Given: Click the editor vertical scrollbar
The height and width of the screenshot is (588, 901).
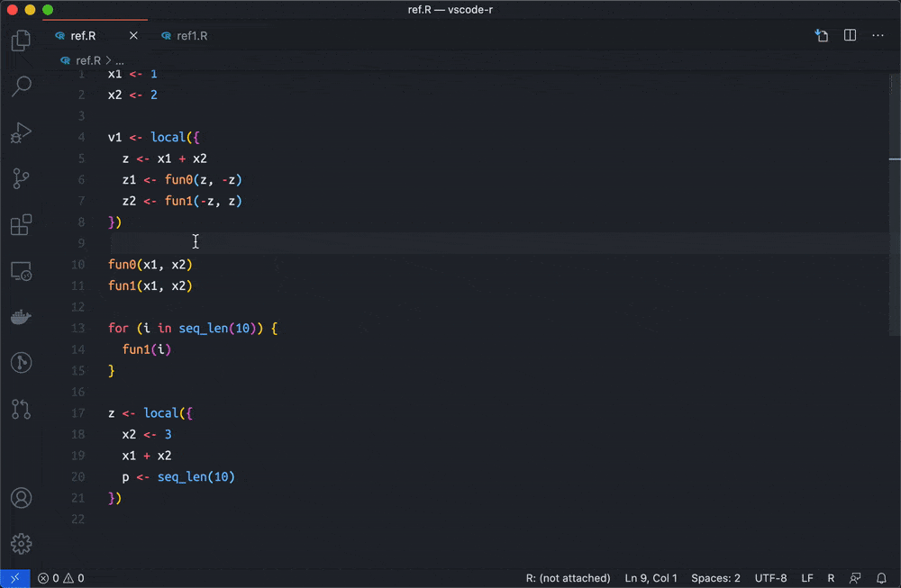Looking at the screenshot, I should [895, 204].
